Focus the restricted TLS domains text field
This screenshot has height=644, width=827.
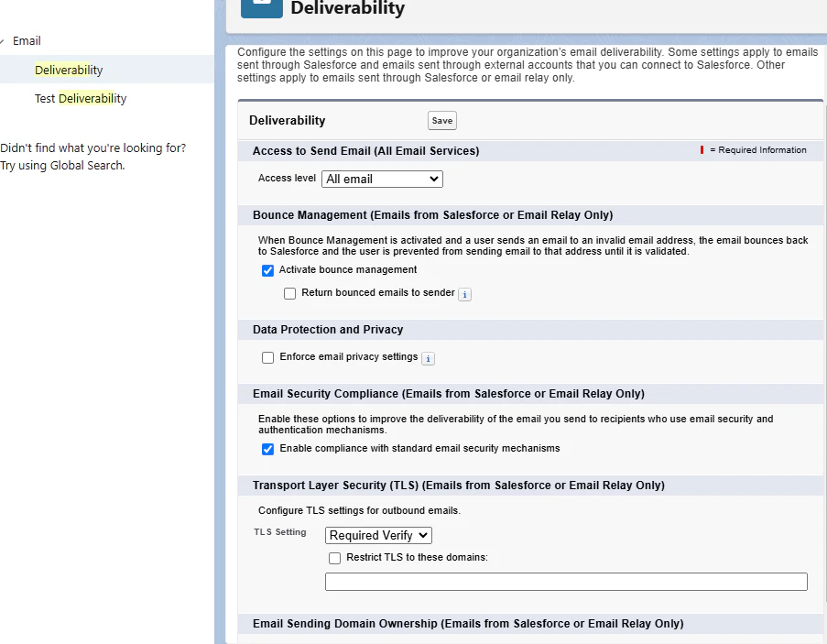click(566, 581)
